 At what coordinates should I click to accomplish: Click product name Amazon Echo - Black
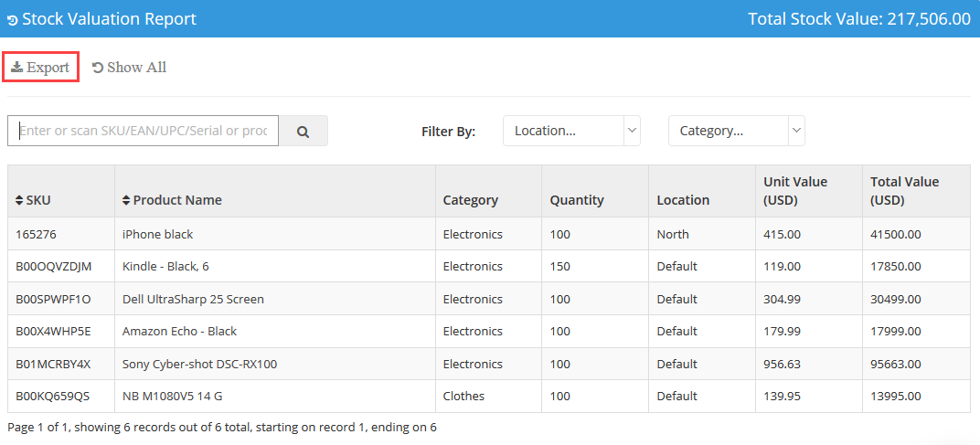[179, 332]
